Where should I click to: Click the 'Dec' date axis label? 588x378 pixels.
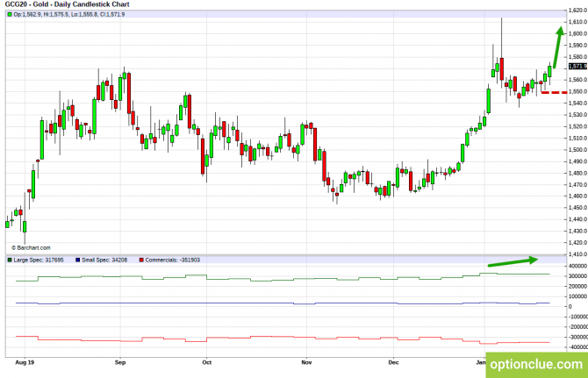coord(393,362)
